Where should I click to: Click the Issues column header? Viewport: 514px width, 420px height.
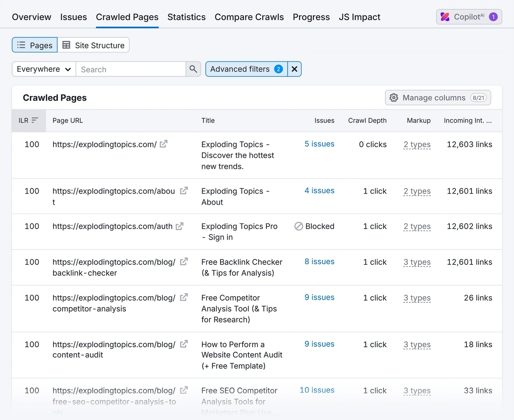(324, 120)
